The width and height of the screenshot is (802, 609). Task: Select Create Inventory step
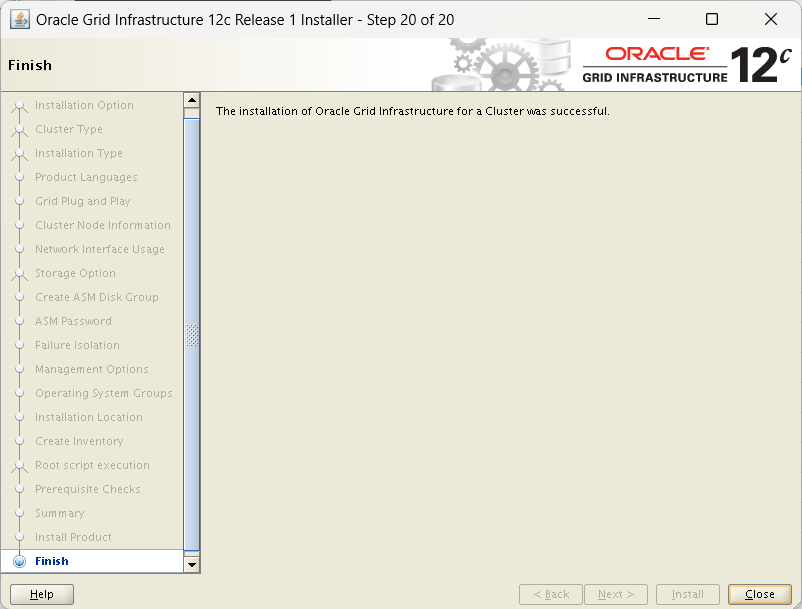79,441
